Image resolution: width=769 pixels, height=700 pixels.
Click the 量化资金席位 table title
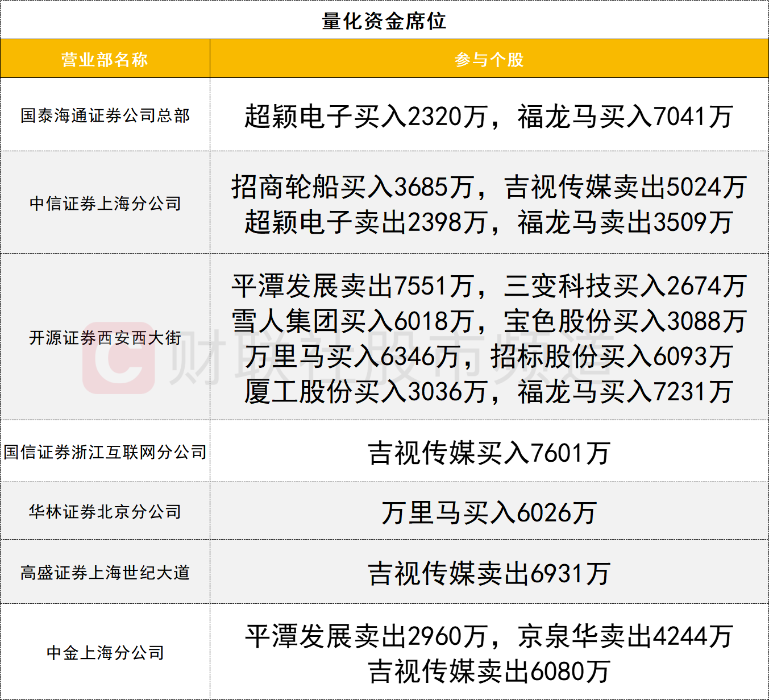coord(384,21)
